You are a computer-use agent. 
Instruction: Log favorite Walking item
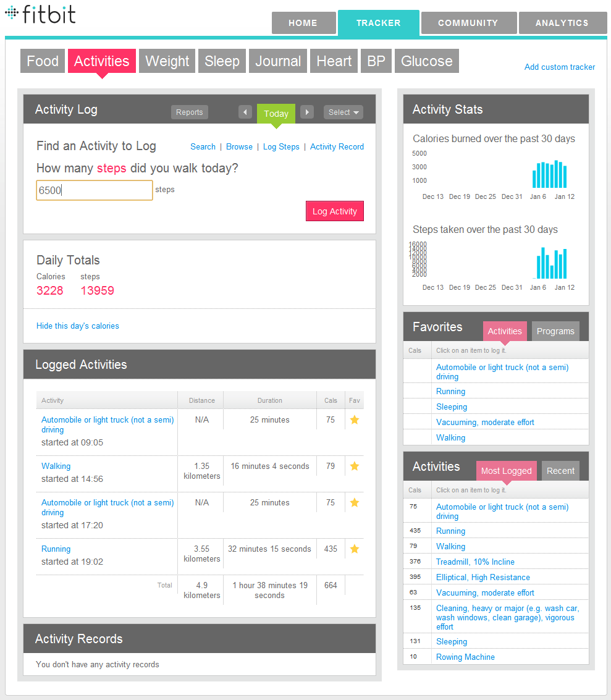[x=451, y=437]
